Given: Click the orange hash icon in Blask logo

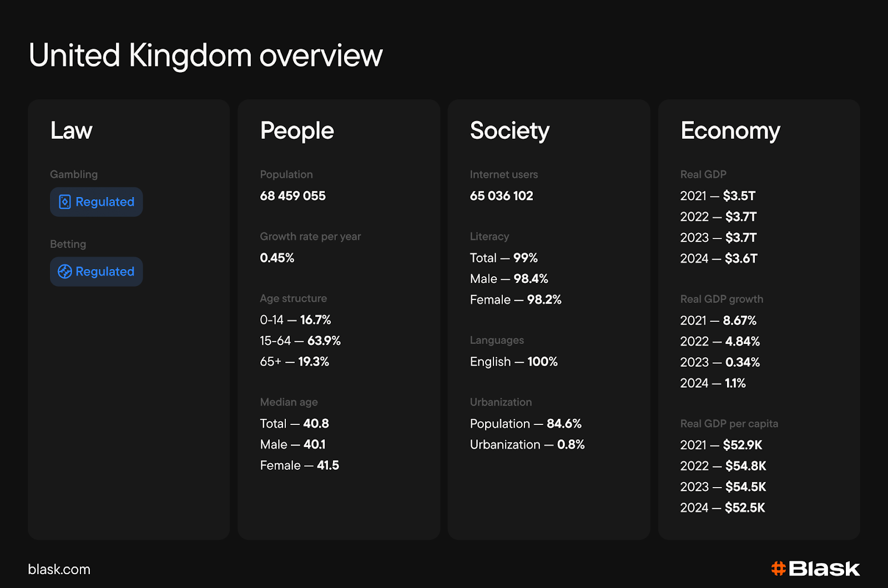Looking at the screenshot, I should coord(779,569).
